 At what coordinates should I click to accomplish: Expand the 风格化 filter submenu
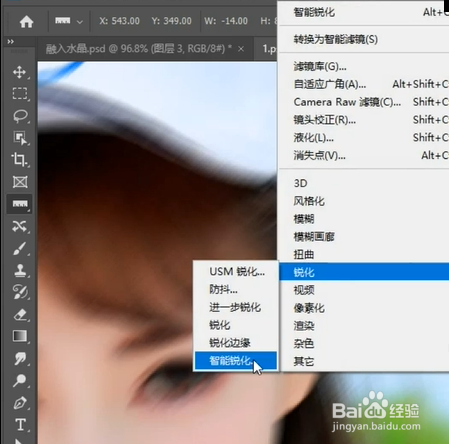364,201
